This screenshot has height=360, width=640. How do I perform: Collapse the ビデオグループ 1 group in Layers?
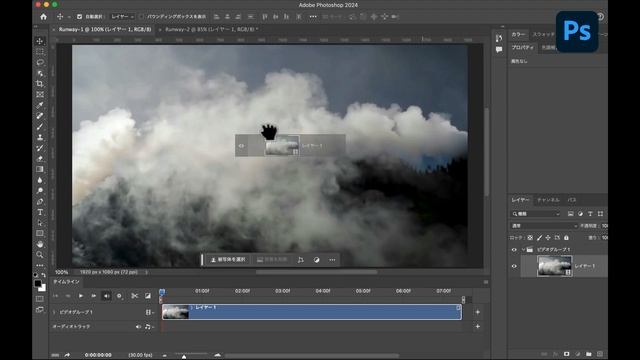tap(523, 249)
